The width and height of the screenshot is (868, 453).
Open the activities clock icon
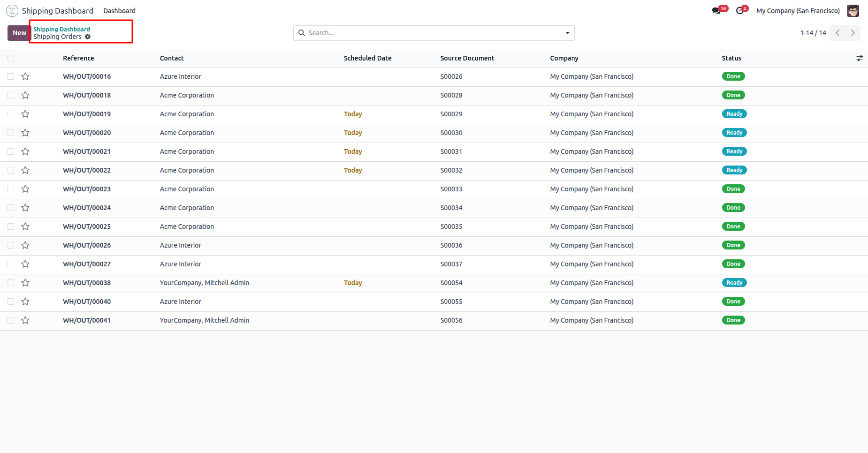click(740, 11)
